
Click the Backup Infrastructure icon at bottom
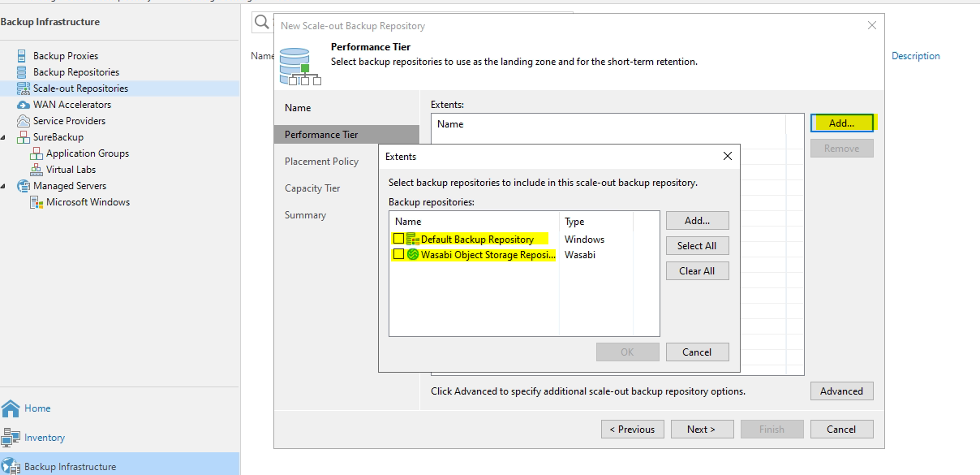point(11,467)
